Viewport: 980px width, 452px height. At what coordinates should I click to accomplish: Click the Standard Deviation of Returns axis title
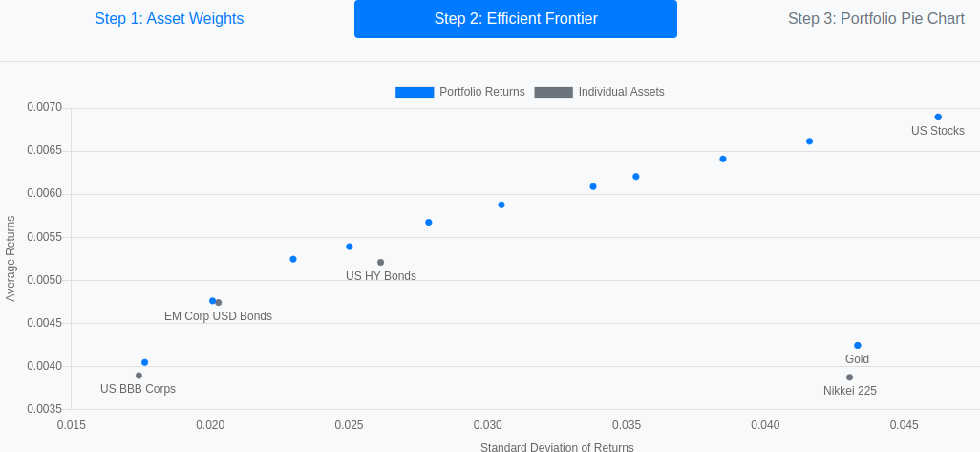[x=557, y=447]
